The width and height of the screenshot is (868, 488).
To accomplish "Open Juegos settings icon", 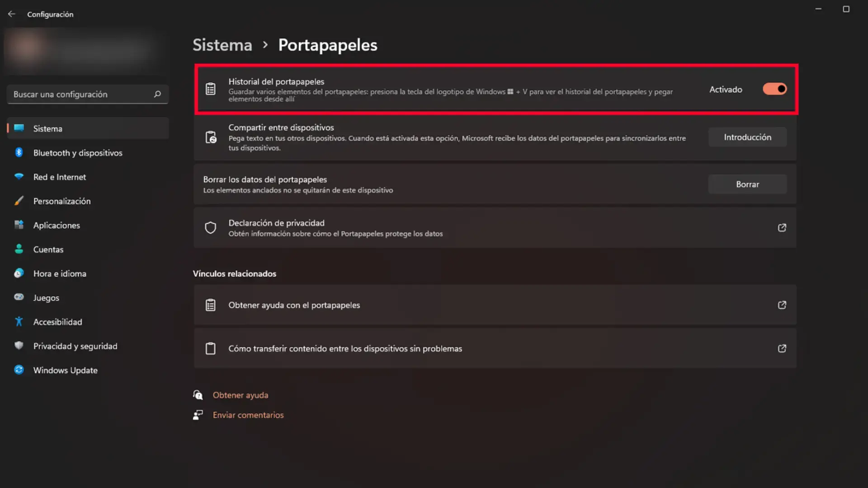I will [x=19, y=297].
